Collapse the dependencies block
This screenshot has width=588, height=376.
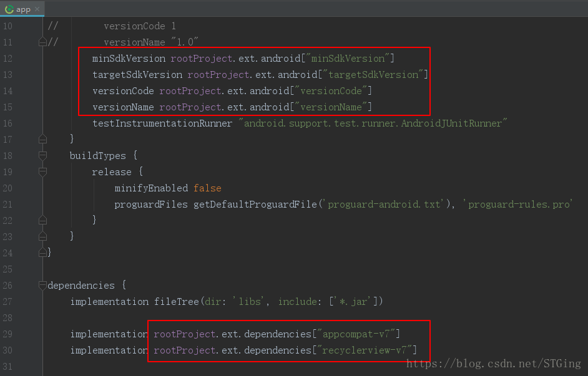pyautogui.click(x=42, y=286)
